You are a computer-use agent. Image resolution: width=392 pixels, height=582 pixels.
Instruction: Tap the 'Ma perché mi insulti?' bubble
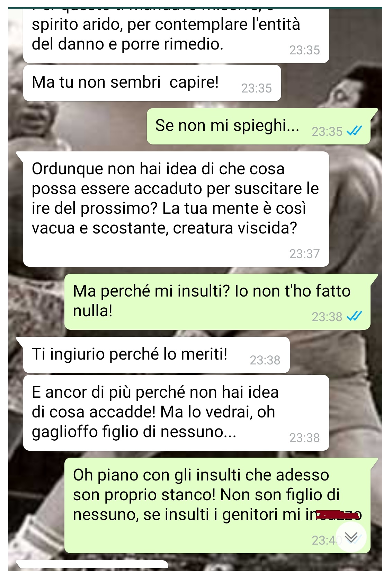click(x=217, y=302)
